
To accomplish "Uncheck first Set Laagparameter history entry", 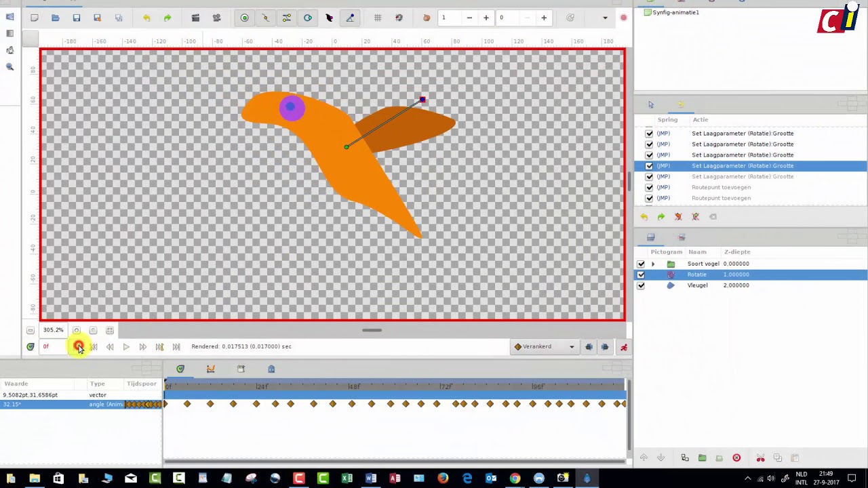I will click(649, 134).
